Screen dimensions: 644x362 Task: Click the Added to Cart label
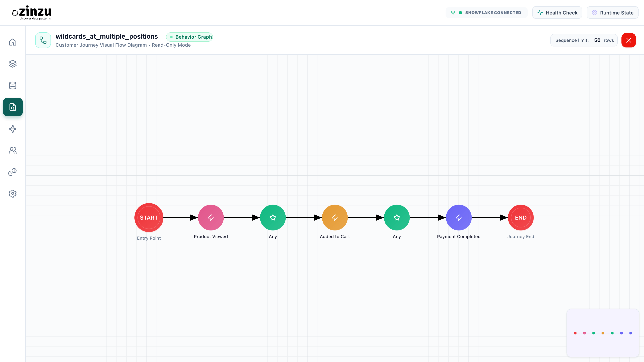(335, 237)
